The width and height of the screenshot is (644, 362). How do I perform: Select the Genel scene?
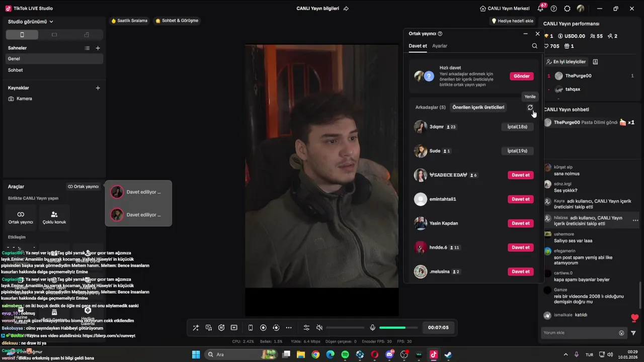point(53,59)
